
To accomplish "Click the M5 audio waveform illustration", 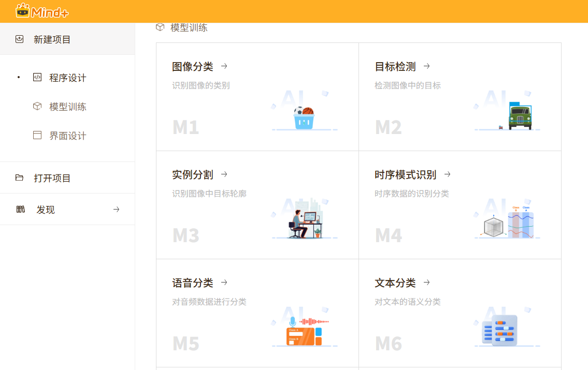I will pos(305,326).
